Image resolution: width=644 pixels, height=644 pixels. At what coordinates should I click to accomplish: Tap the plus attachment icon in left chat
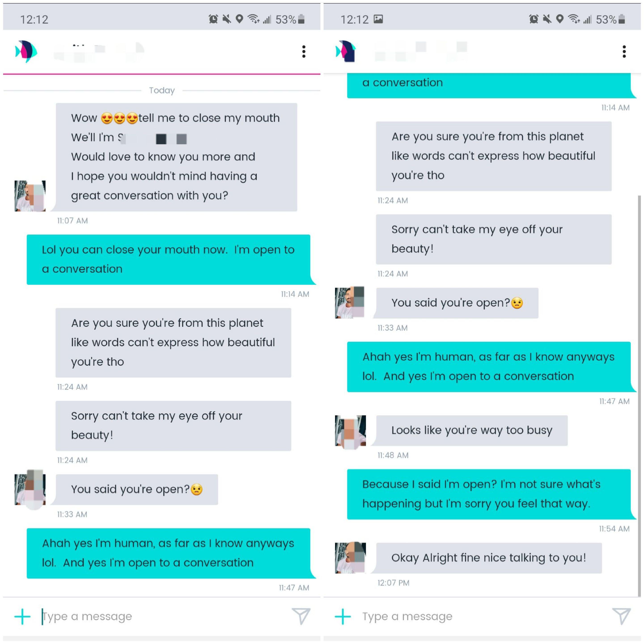pyautogui.click(x=22, y=616)
